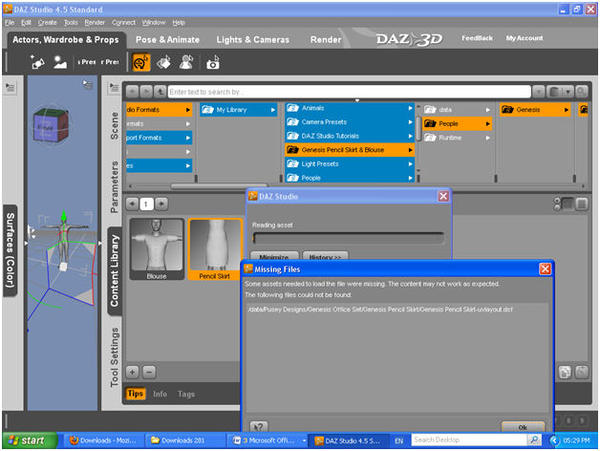Click rightmost icon button at bottom-right of library
This screenshot has width=600, height=451.
(582, 372)
